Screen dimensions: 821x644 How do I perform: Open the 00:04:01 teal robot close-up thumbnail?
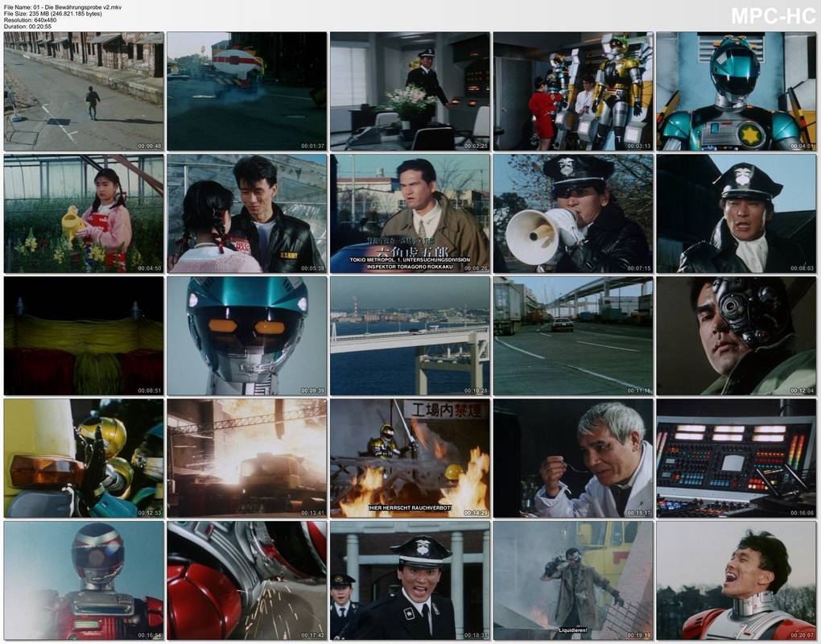pos(736,92)
